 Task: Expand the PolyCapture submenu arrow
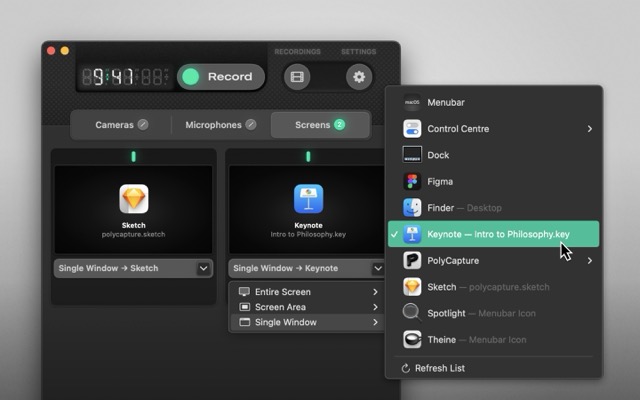589,260
